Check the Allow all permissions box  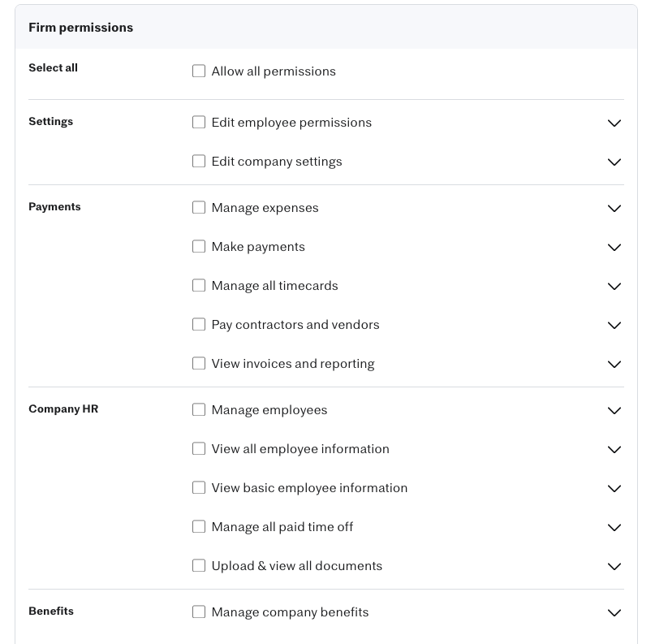coord(199,71)
